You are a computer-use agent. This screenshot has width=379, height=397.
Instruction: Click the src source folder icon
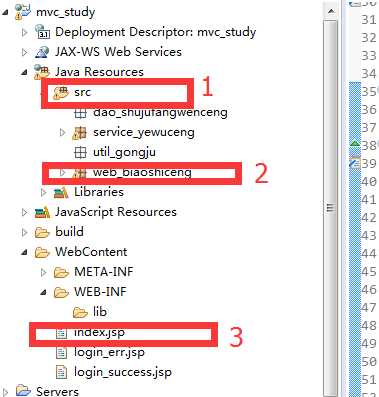pos(61,92)
